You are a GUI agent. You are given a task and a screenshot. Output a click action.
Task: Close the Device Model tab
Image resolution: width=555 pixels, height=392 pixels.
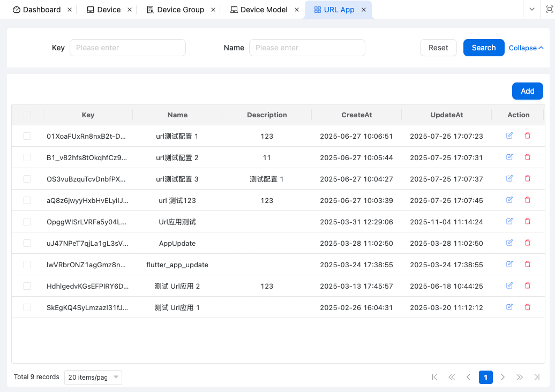(x=297, y=10)
